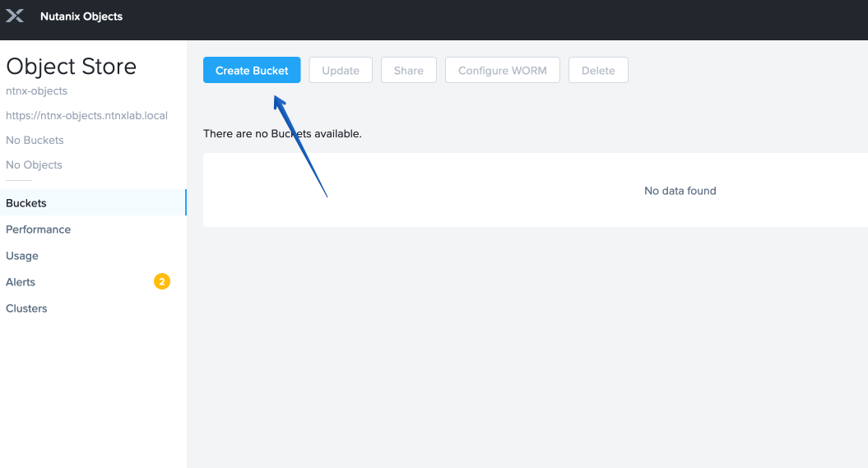Click the Create Bucket button
868x468 pixels.
click(x=252, y=70)
